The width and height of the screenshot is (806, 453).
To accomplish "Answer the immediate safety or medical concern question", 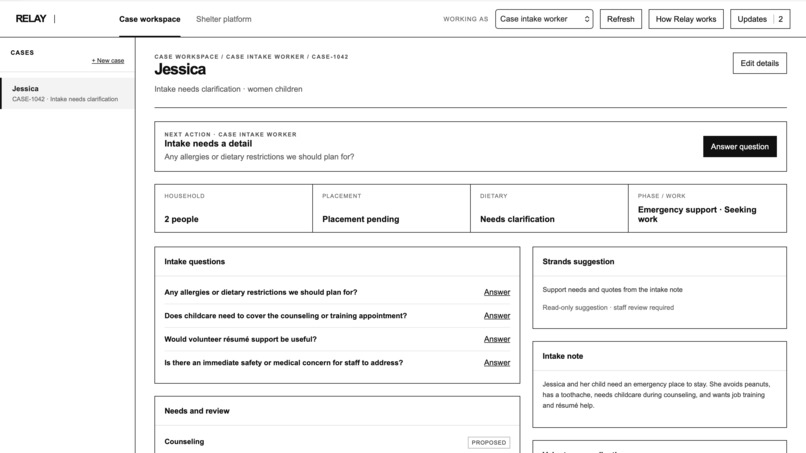I will click(x=497, y=363).
